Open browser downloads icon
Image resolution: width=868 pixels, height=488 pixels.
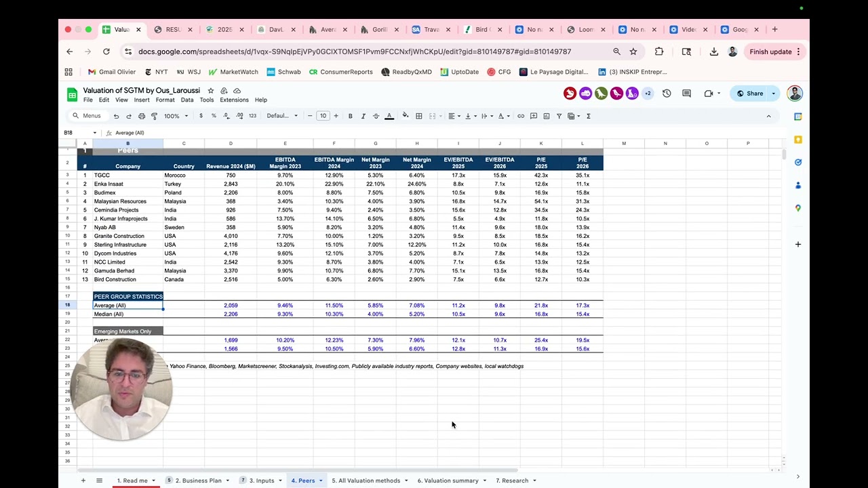click(x=713, y=52)
